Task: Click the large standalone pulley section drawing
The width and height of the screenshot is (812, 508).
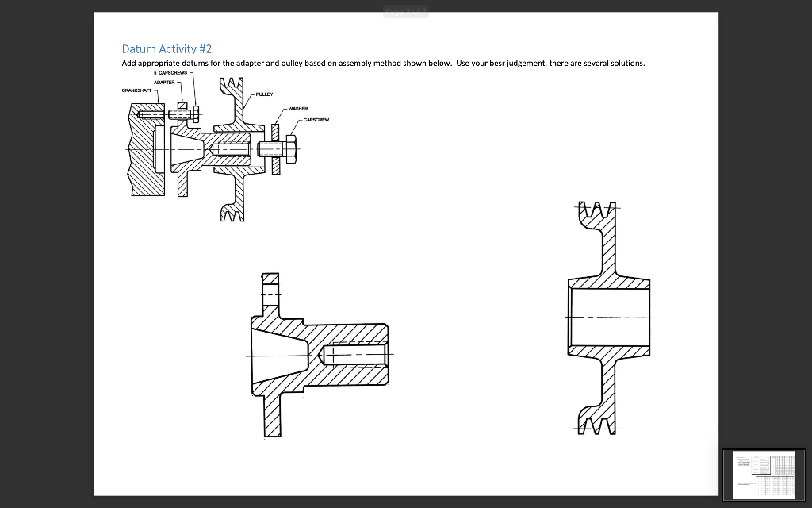Action: [608, 317]
